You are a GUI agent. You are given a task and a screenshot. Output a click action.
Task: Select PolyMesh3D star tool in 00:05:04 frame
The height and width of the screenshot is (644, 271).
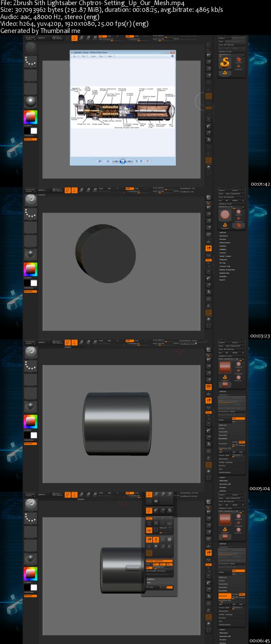click(x=238, y=370)
